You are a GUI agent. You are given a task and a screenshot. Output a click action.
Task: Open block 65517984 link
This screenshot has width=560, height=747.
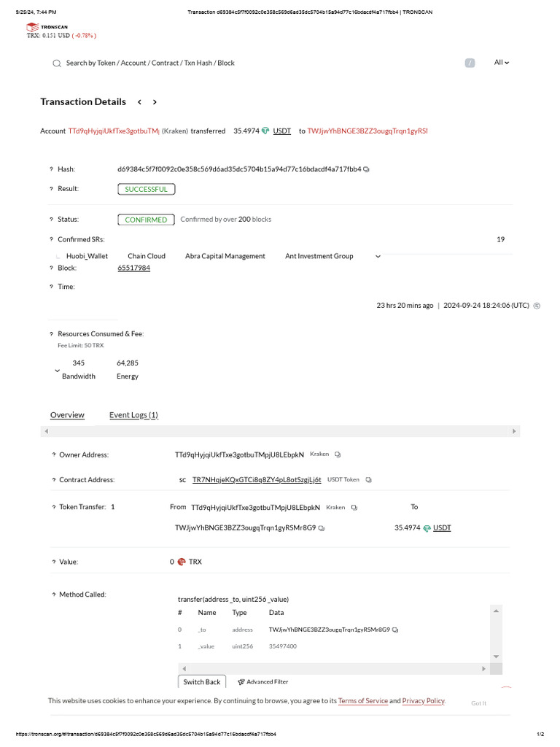(x=134, y=268)
